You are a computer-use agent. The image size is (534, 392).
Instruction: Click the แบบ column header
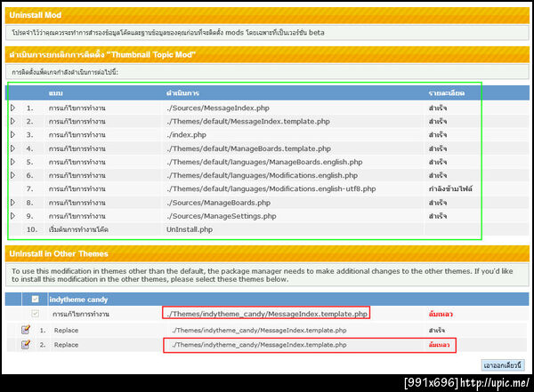click(x=55, y=93)
